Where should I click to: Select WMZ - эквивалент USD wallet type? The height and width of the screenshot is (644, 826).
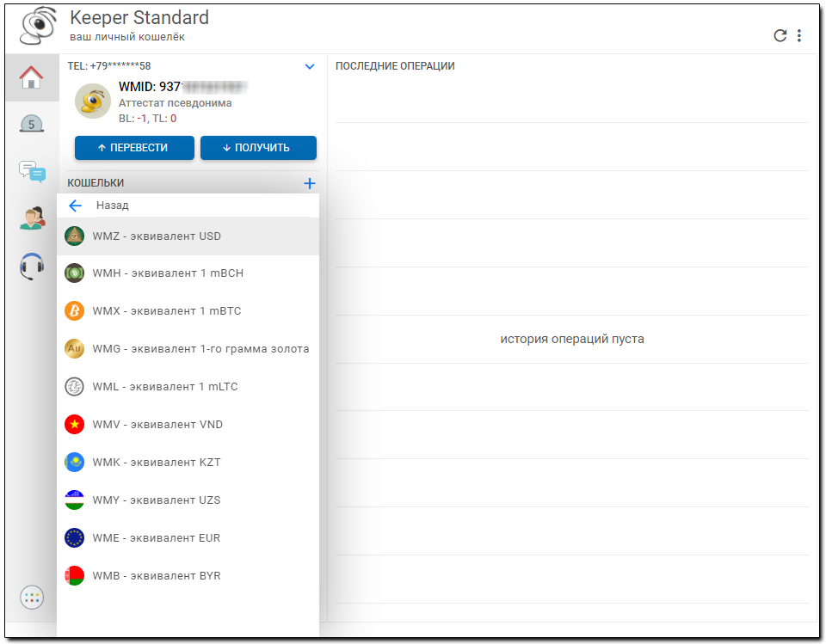pyautogui.click(x=188, y=236)
